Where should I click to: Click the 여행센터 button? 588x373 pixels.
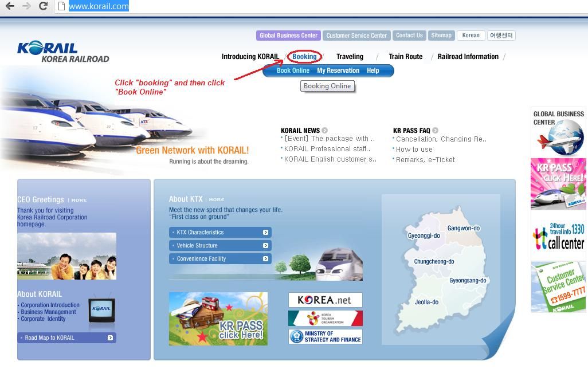click(x=501, y=36)
